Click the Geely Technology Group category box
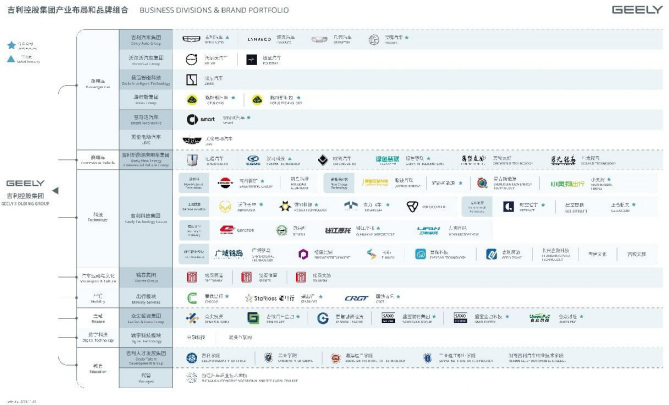This screenshot has height=405, width=669. [x=146, y=216]
